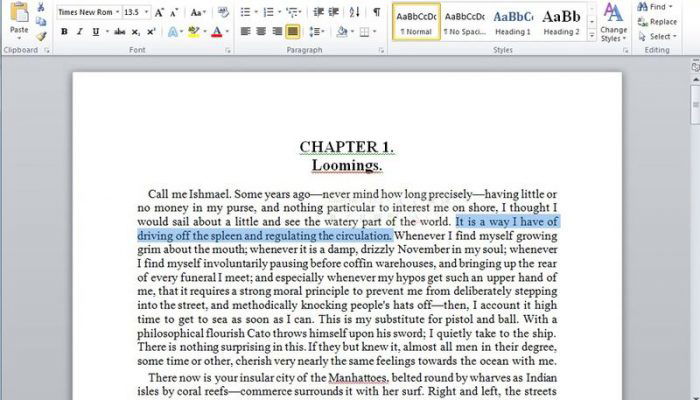Open Paragraph dialog launcher

(x=382, y=50)
